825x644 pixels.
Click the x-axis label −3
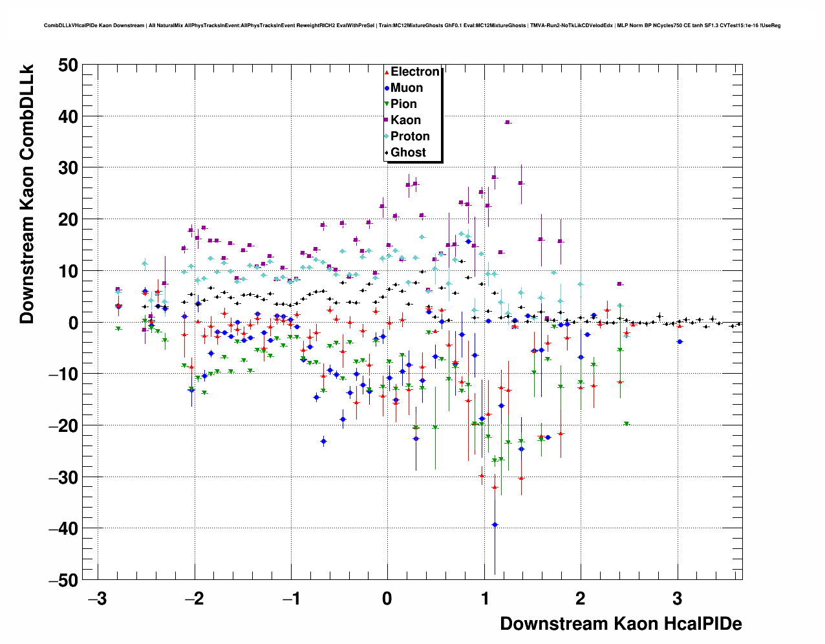point(97,599)
